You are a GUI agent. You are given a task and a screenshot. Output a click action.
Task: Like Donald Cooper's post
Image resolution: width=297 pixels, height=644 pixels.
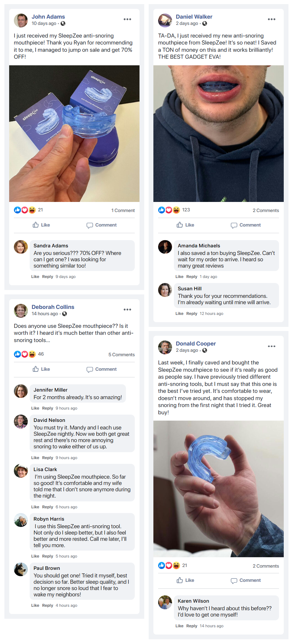186,580
